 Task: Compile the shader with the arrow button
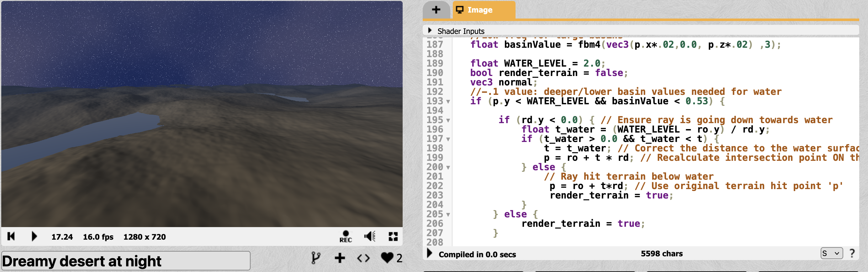click(x=430, y=253)
